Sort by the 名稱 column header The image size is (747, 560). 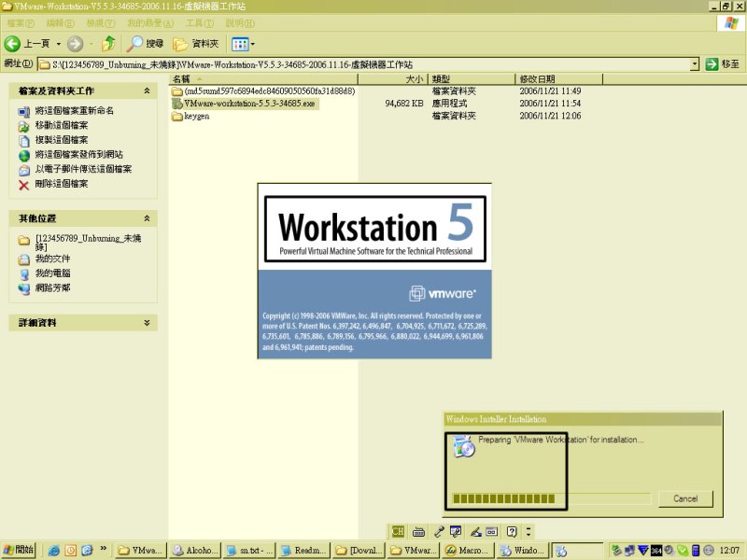pos(263,79)
